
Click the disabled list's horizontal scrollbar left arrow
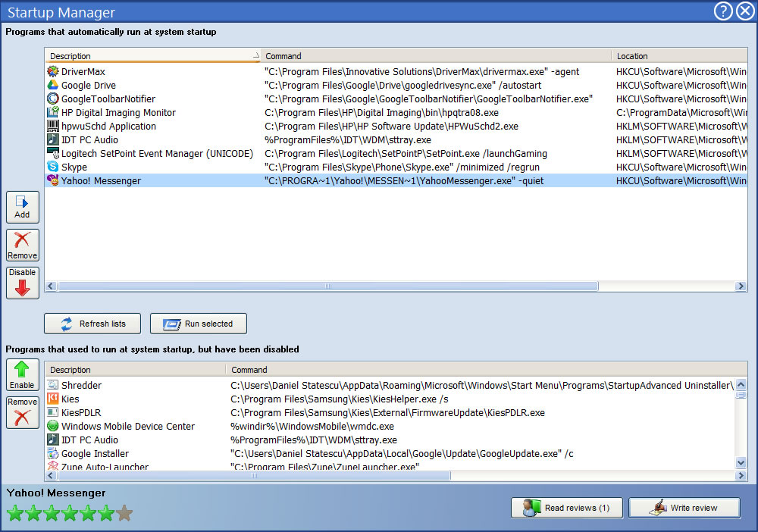(51, 475)
